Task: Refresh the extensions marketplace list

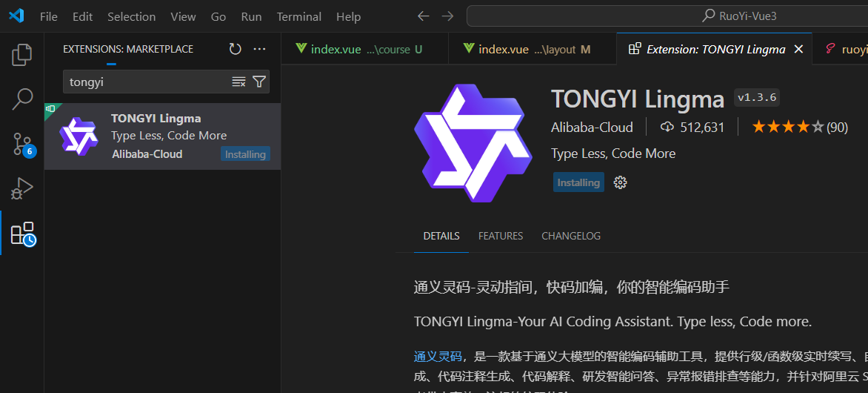Action: [x=236, y=49]
